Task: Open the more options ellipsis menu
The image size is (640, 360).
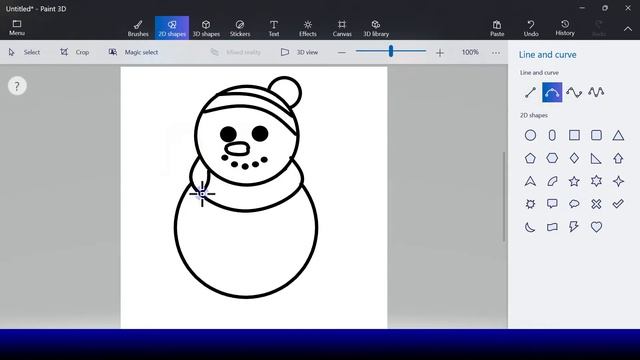Action: click(496, 53)
